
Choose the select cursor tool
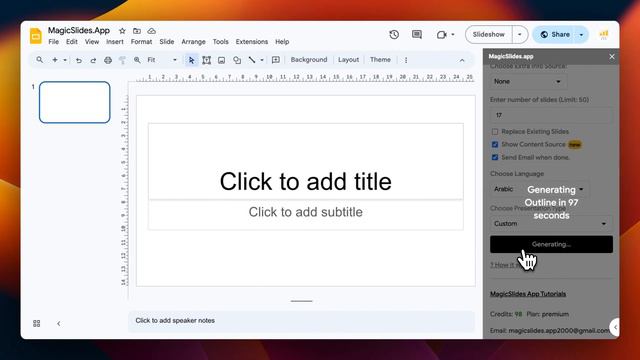[x=191, y=60]
